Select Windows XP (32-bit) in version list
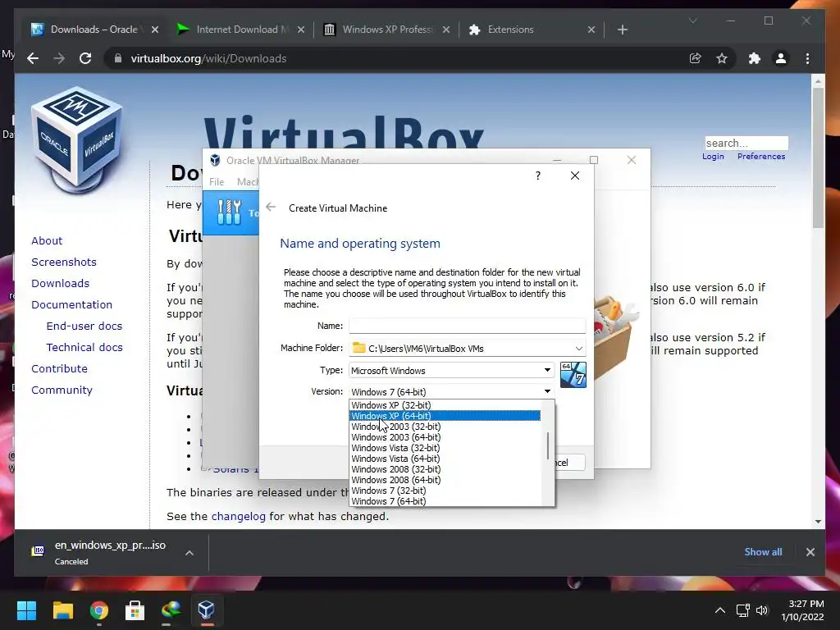 (445, 405)
